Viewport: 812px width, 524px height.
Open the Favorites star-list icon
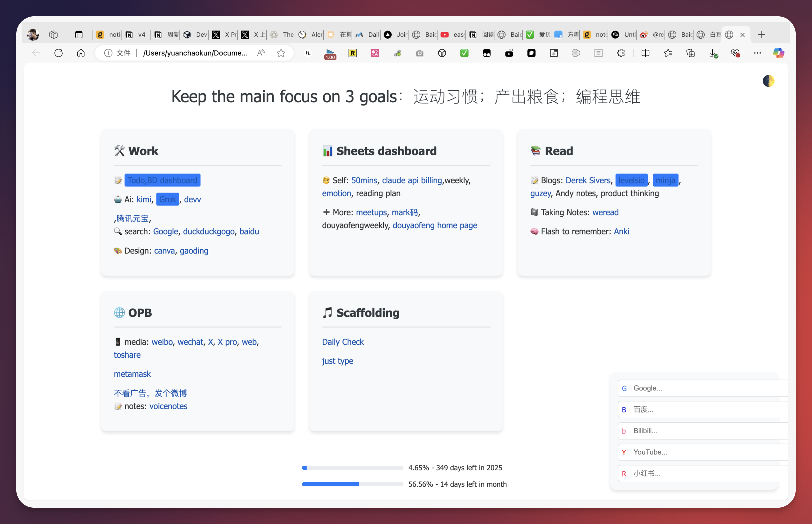pos(668,53)
